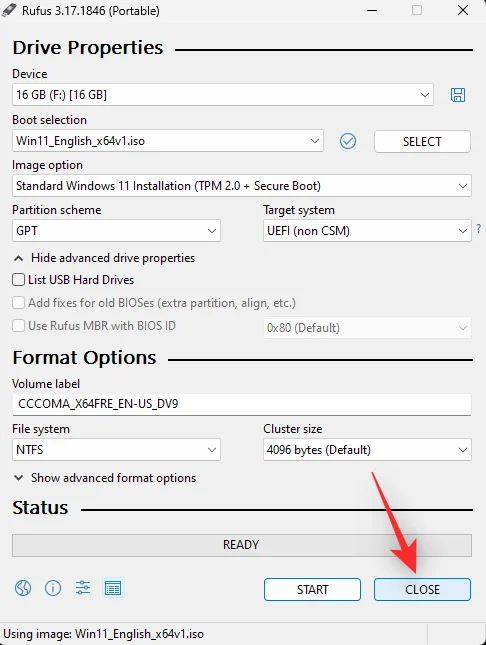The height and width of the screenshot is (645, 486).
Task: Open application settings sliders icon
Action: point(83,588)
